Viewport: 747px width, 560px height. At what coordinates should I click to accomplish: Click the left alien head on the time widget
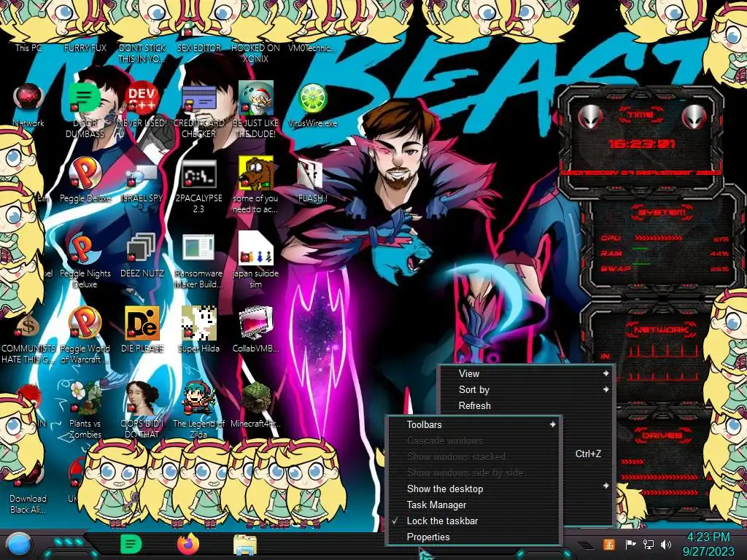click(590, 116)
